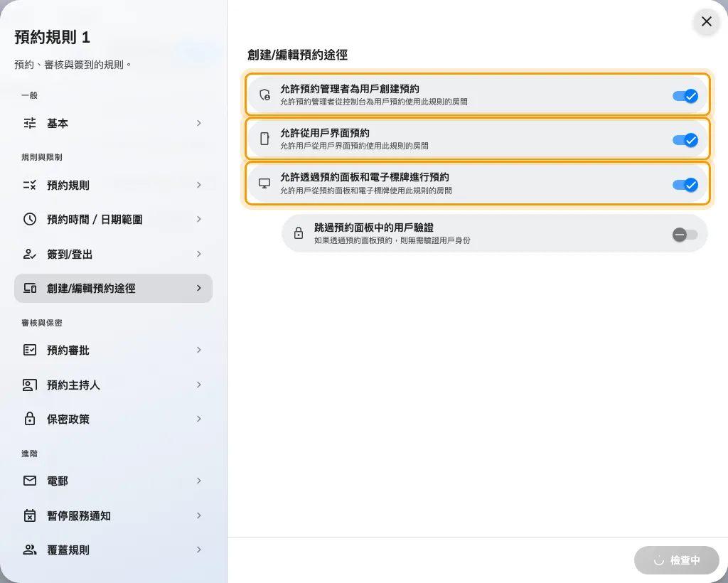
Task: Click the padlock icon beside 保密政策
Action: (x=30, y=419)
